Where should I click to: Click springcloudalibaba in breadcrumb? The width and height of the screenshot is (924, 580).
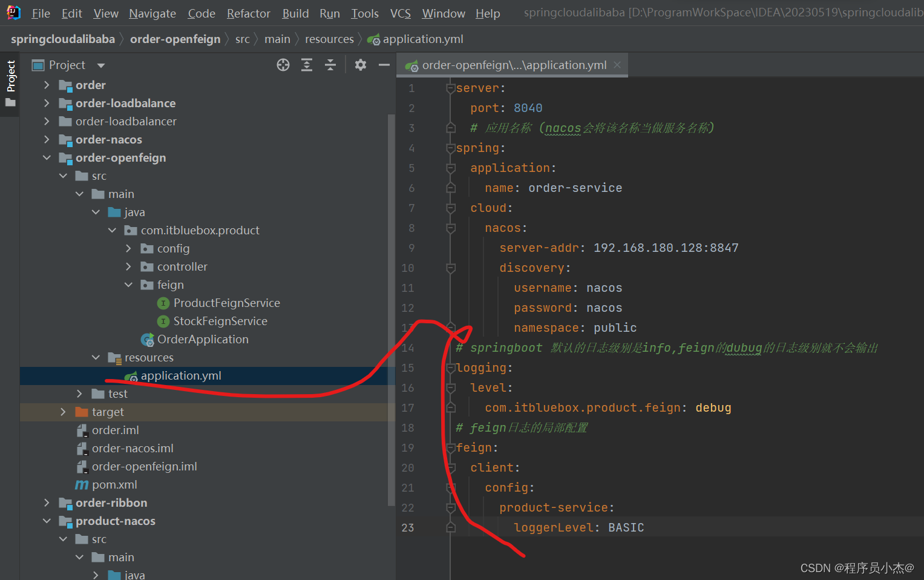click(63, 39)
